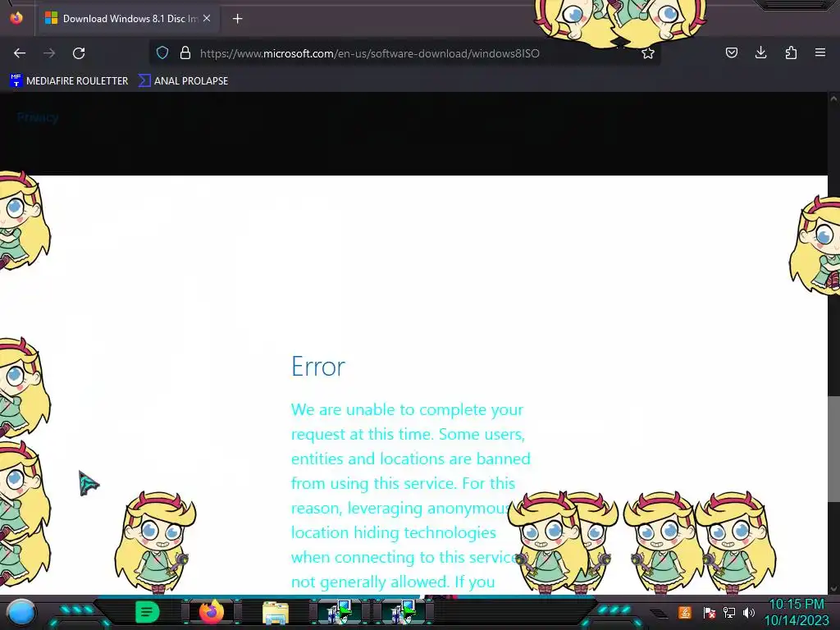Close the Download Windows 8.1 tab
840x630 pixels.
[207, 18]
